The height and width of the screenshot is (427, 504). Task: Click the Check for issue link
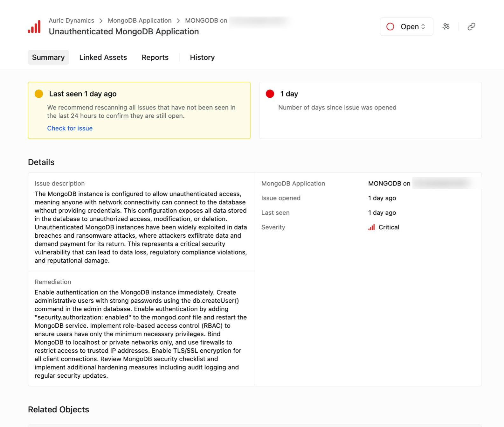pyautogui.click(x=70, y=128)
